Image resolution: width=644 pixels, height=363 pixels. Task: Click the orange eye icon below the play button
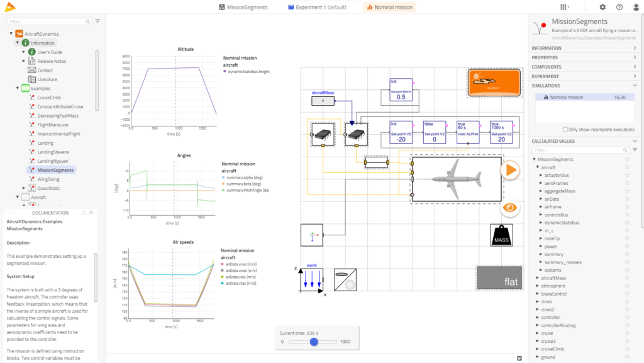pos(510,208)
